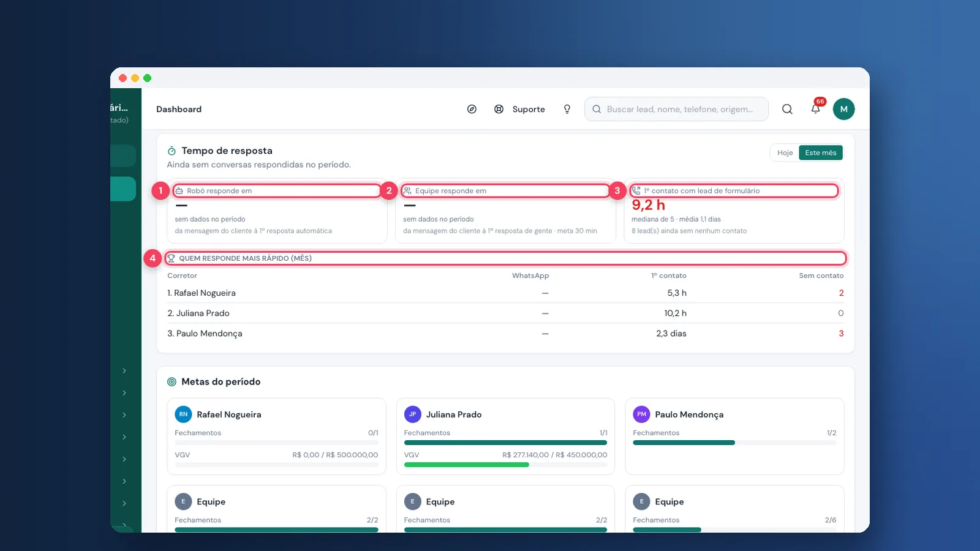Screen dimensions: 980x551
Task: Click the lightbulb tips icon
Action: [x=567, y=109]
